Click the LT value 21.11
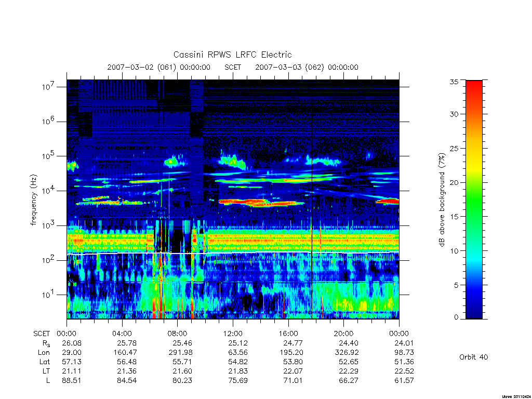This screenshot has width=532, height=399. (x=72, y=371)
